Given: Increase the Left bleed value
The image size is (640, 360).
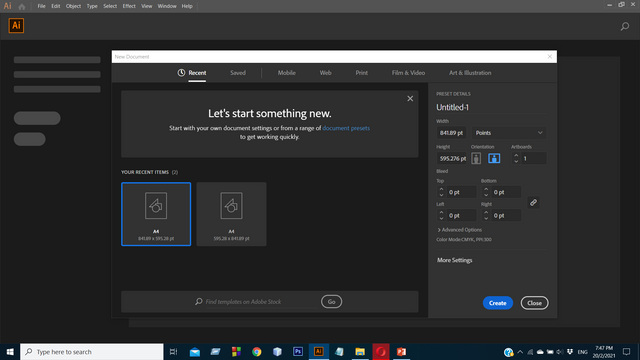Looking at the screenshot, I should point(441,213).
